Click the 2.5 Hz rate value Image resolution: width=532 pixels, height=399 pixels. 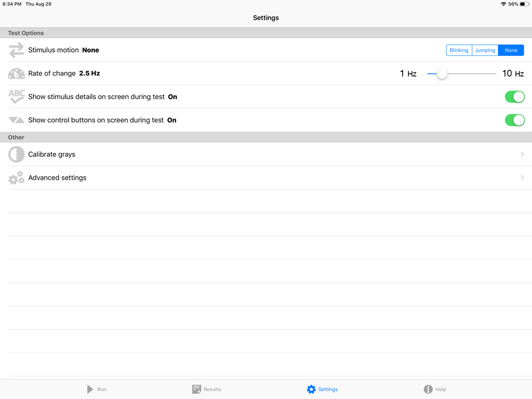point(89,73)
